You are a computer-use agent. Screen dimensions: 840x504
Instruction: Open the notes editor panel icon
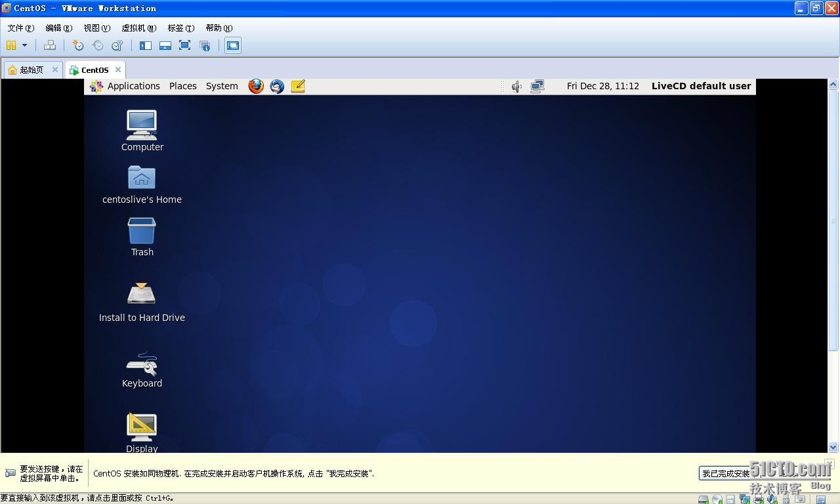[298, 86]
